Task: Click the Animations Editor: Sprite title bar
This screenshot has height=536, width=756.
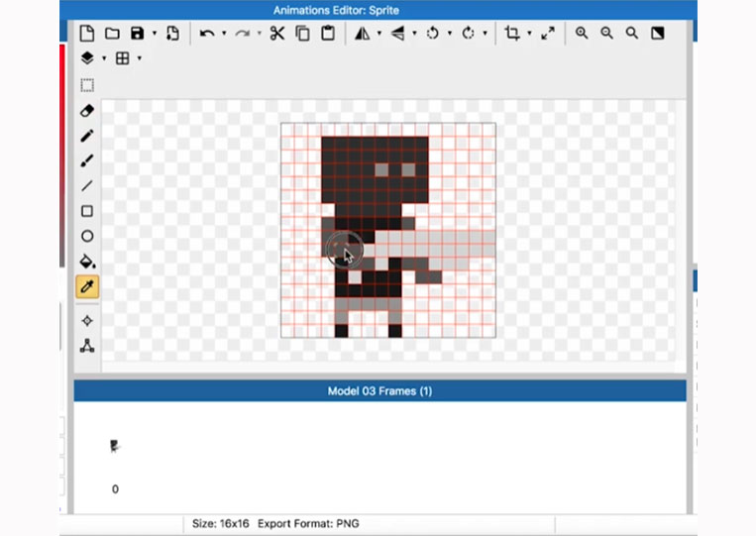Action: (378, 10)
